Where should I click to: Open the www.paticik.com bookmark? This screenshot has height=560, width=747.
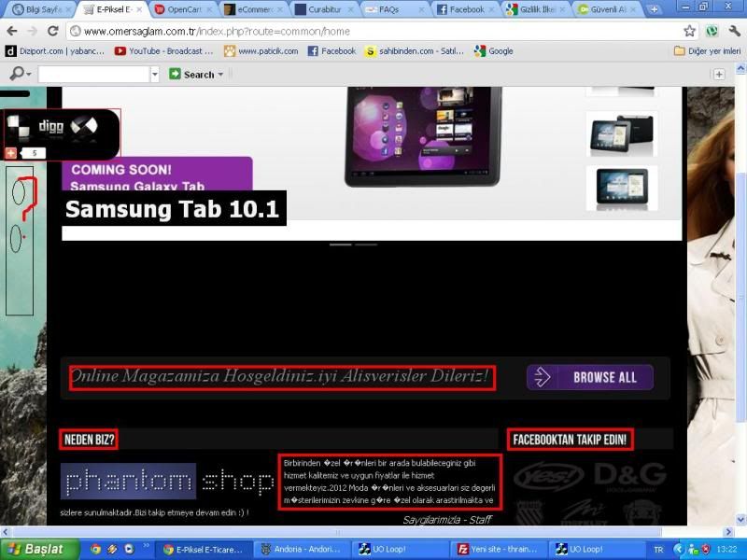coord(261,51)
